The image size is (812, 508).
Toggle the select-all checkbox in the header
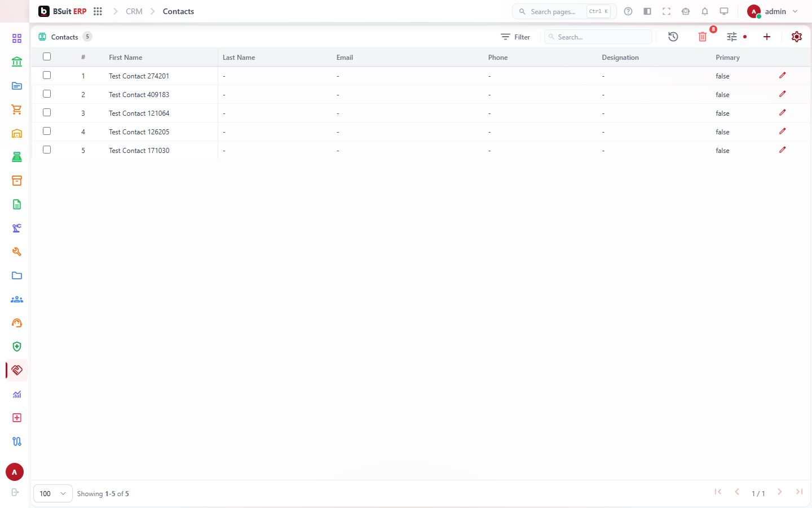tap(47, 56)
